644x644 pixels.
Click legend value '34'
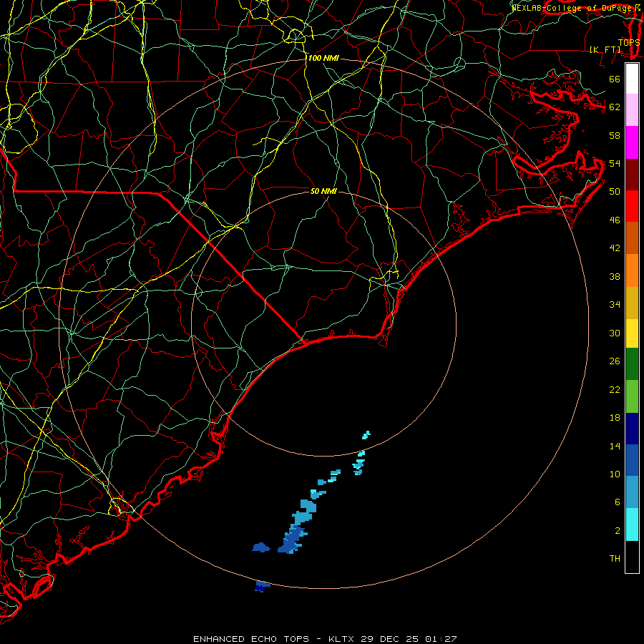[x=615, y=305]
